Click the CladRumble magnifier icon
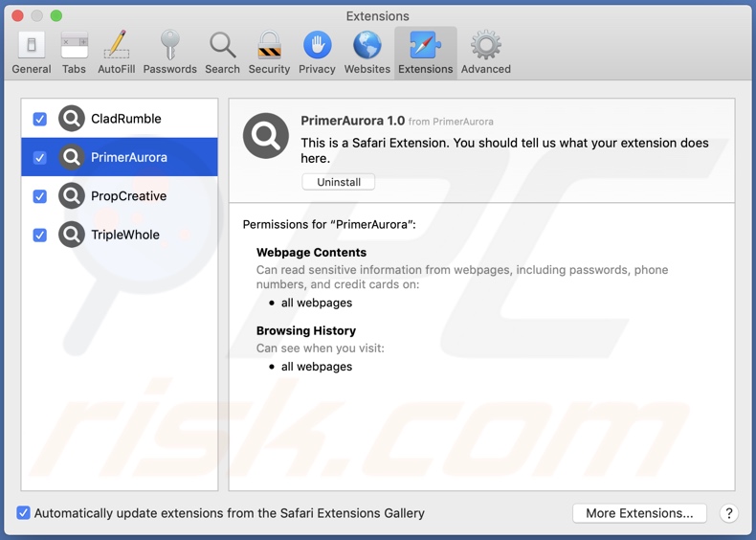The width and height of the screenshot is (756, 540). tap(72, 118)
